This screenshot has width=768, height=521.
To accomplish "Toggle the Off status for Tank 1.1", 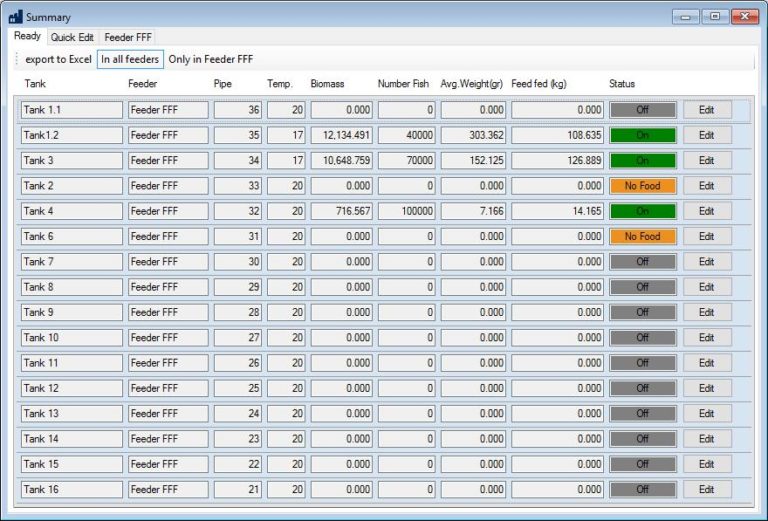I will [642, 110].
